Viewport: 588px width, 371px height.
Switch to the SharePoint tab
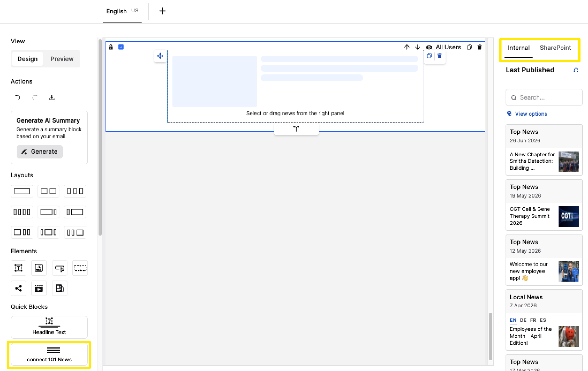tap(555, 48)
